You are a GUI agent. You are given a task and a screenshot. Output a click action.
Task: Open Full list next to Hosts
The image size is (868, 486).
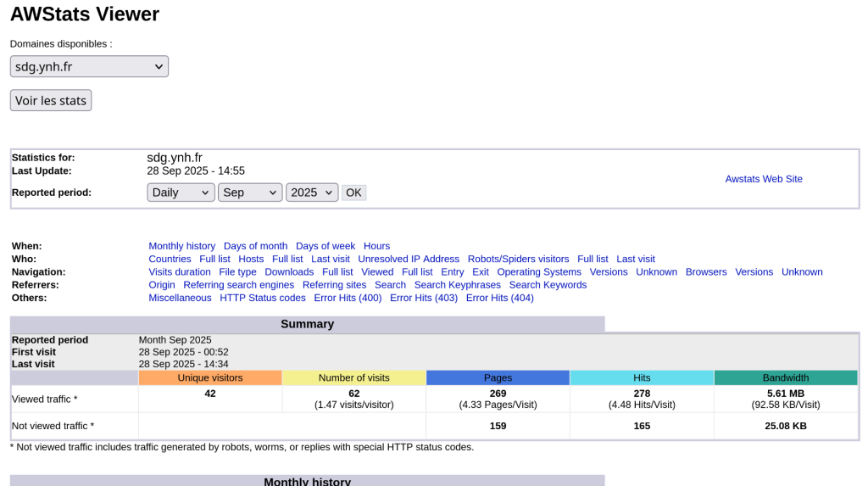click(x=287, y=259)
